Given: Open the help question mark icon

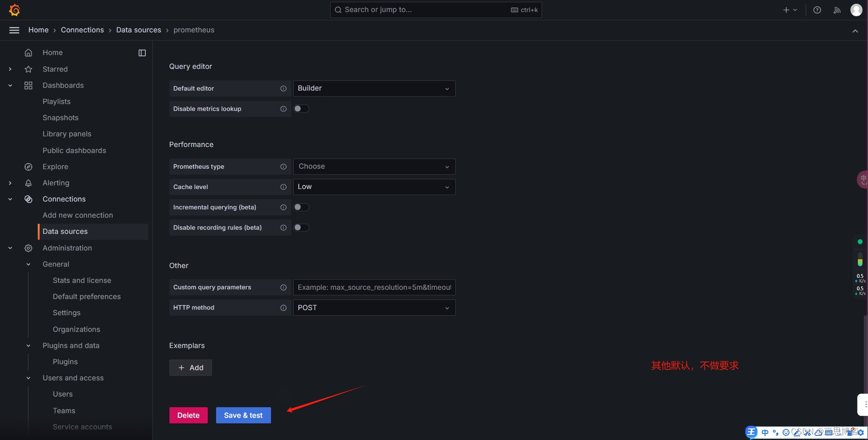Looking at the screenshot, I should pos(817,10).
